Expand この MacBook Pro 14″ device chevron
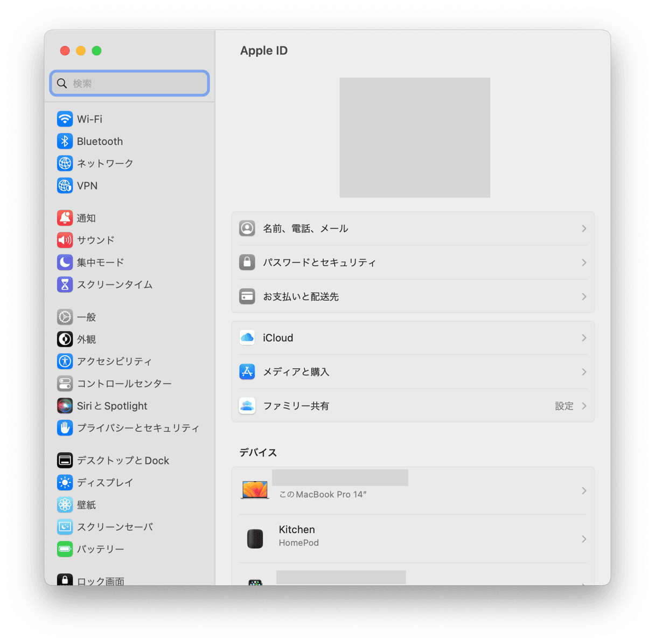655x644 pixels. pos(584,490)
